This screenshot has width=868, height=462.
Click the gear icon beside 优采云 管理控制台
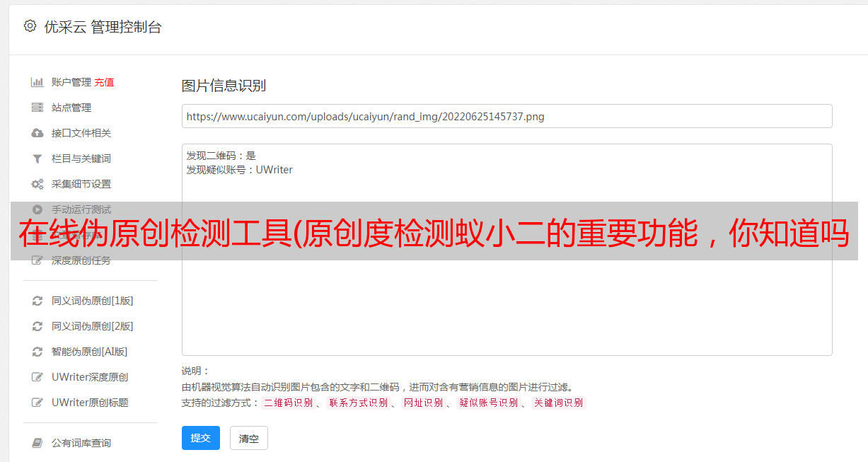point(30,26)
